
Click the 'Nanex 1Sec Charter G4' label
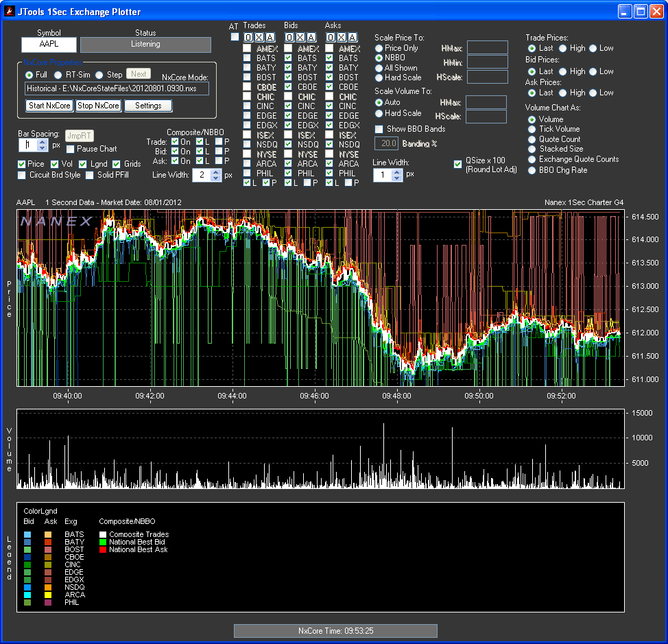584,203
